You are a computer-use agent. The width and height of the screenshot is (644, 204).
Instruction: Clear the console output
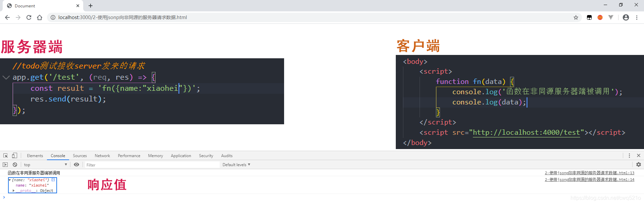(15, 165)
